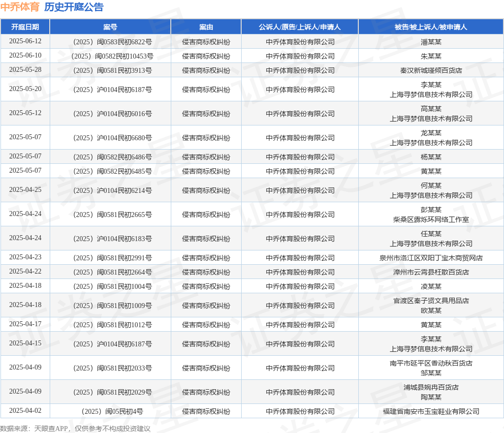Click case number 闽0581民初1004号

(x=113, y=286)
